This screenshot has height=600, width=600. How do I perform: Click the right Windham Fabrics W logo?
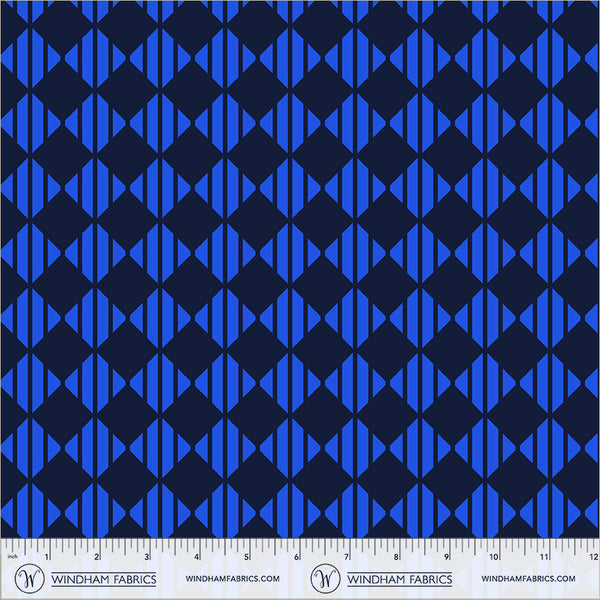point(325,578)
